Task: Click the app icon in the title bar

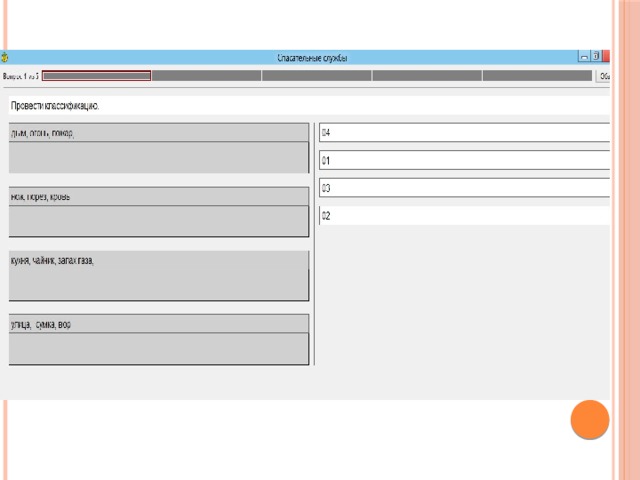Action: click(5, 58)
